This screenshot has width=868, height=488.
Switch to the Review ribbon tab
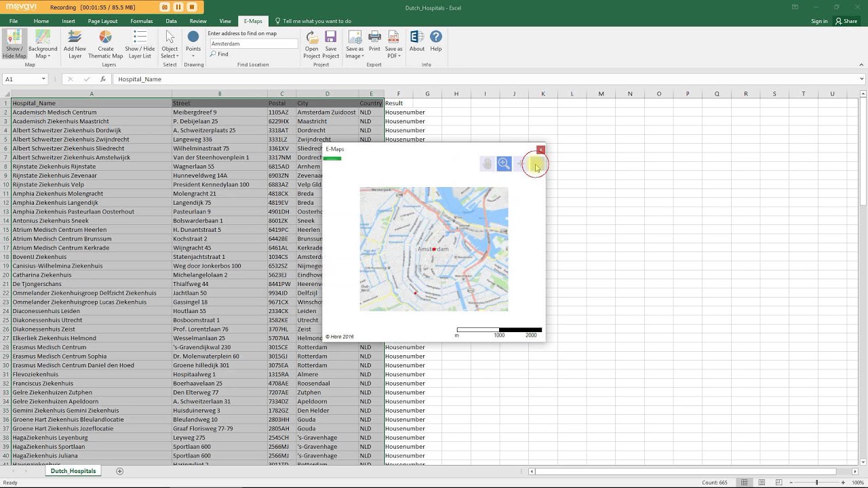[x=198, y=21]
